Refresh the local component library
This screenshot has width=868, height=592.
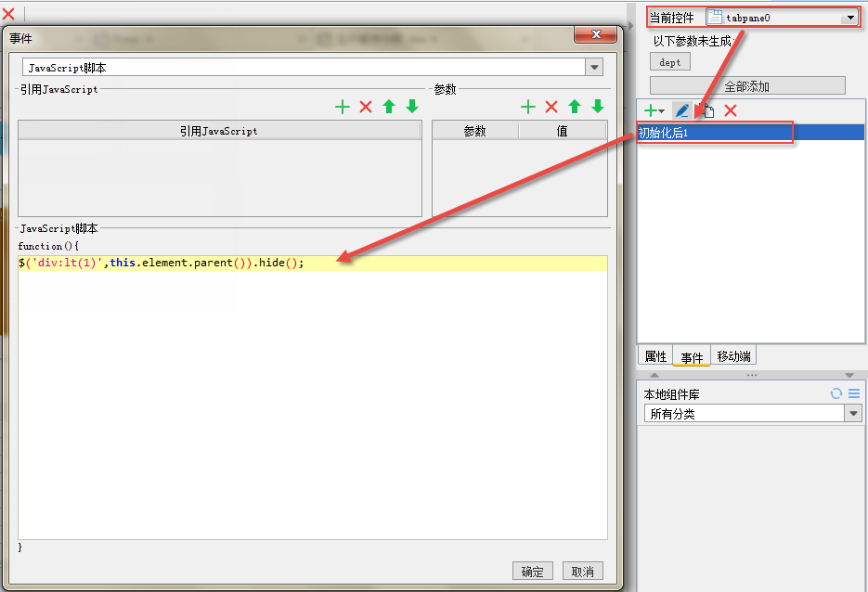pyautogui.click(x=836, y=393)
